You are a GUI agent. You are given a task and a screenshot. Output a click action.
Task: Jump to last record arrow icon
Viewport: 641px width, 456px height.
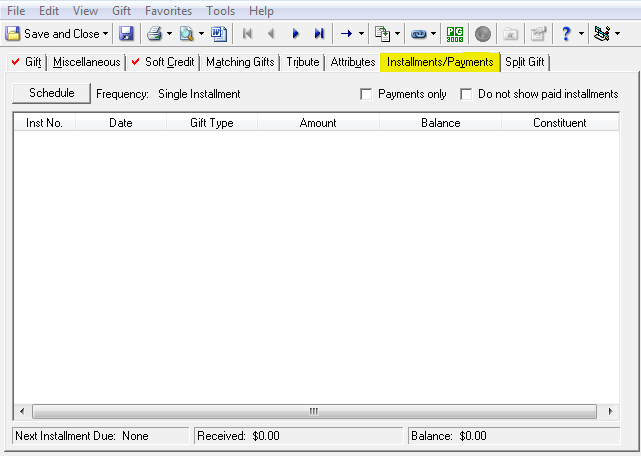pos(319,34)
